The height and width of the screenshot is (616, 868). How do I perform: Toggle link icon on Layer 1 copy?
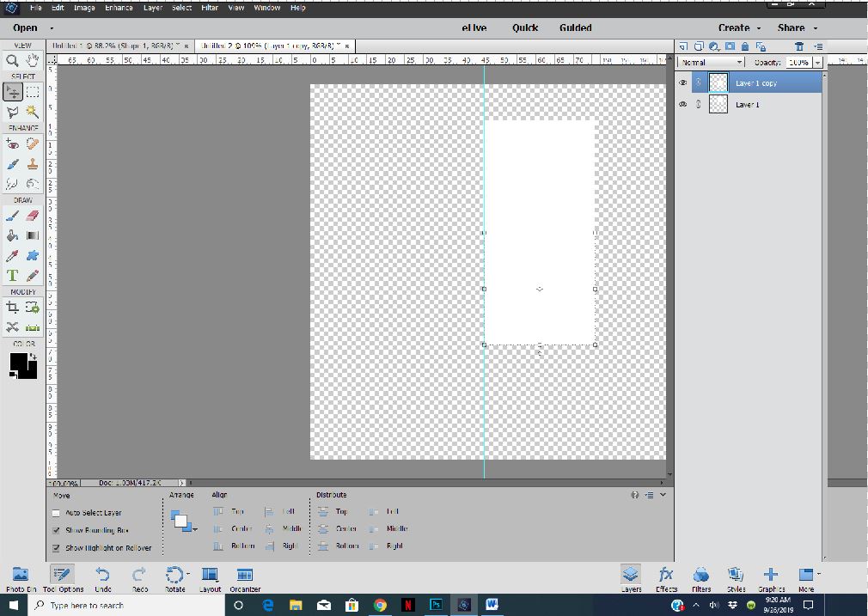pyautogui.click(x=699, y=82)
